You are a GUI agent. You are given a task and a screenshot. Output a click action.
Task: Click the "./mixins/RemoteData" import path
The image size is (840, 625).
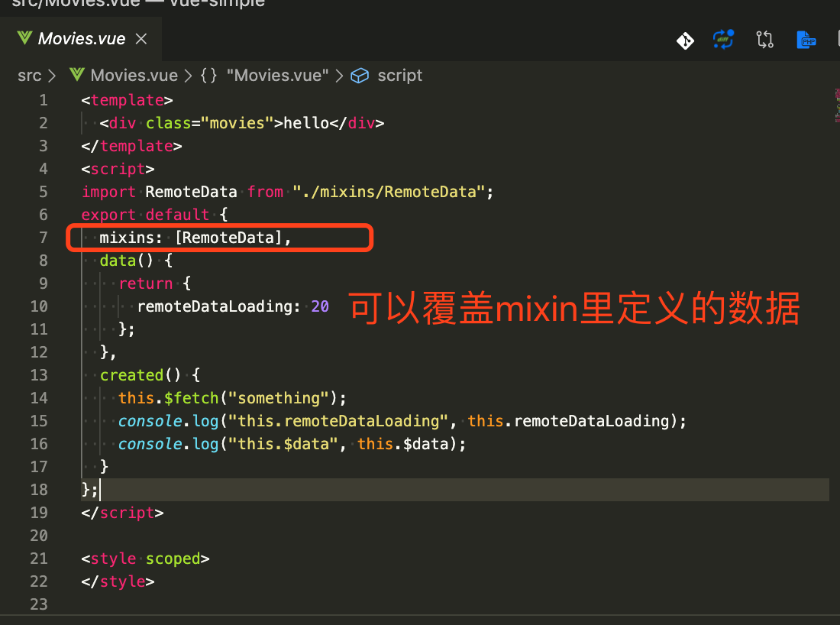pyautogui.click(x=389, y=192)
